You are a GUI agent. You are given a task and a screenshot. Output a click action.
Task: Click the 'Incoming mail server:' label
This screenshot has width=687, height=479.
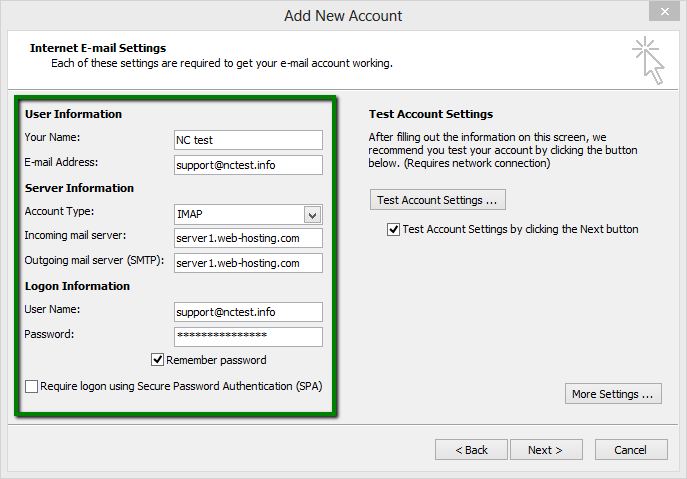(x=75, y=235)
